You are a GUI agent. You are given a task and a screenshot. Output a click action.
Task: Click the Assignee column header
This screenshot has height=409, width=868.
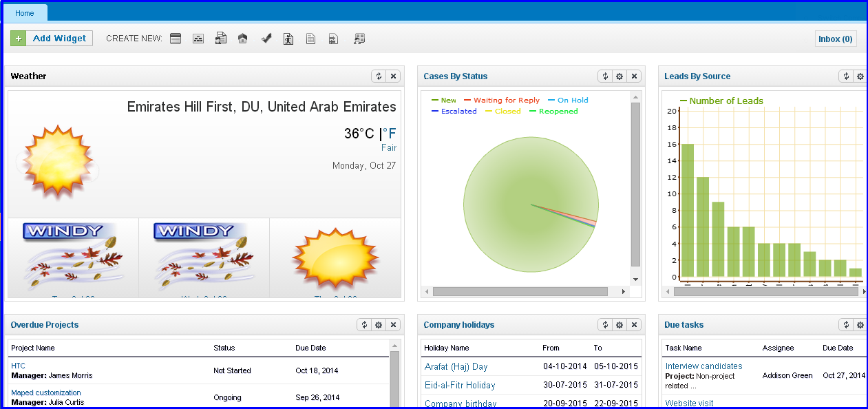[779, 348]
